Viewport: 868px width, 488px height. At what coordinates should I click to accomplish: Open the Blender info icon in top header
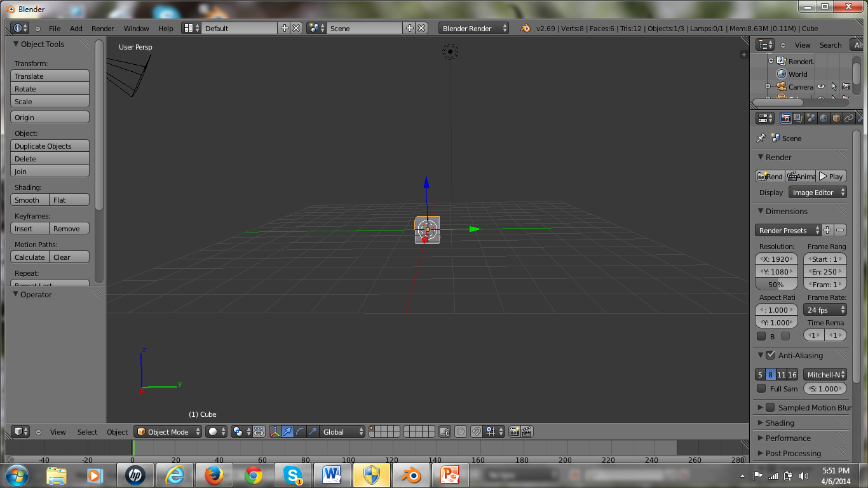tap(17, 28)
